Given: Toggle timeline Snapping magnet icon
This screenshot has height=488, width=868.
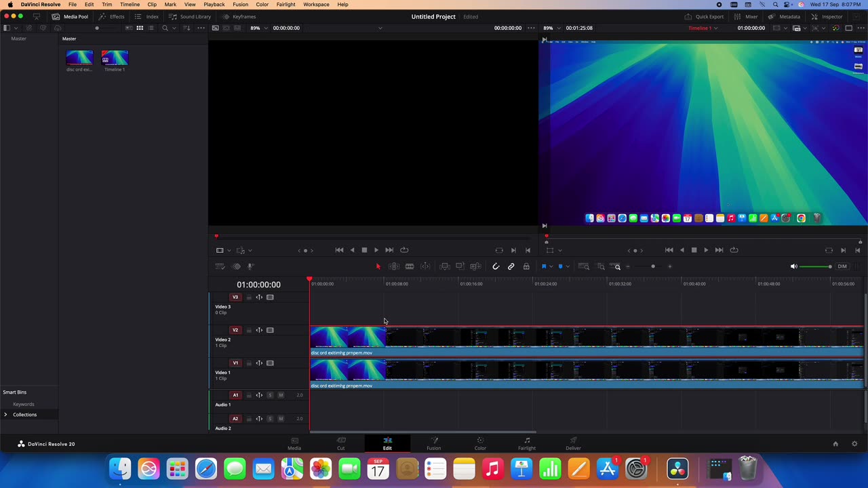Looking at the screenshot, I should 496,266.
